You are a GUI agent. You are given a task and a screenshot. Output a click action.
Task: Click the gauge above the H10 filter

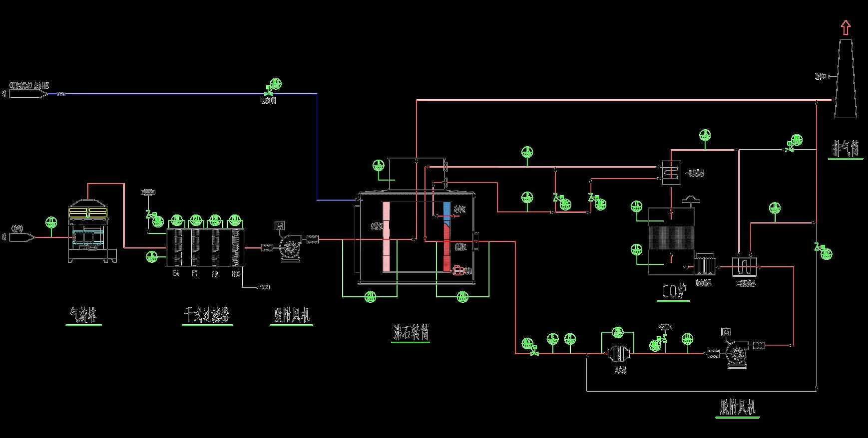pos(235,220)
